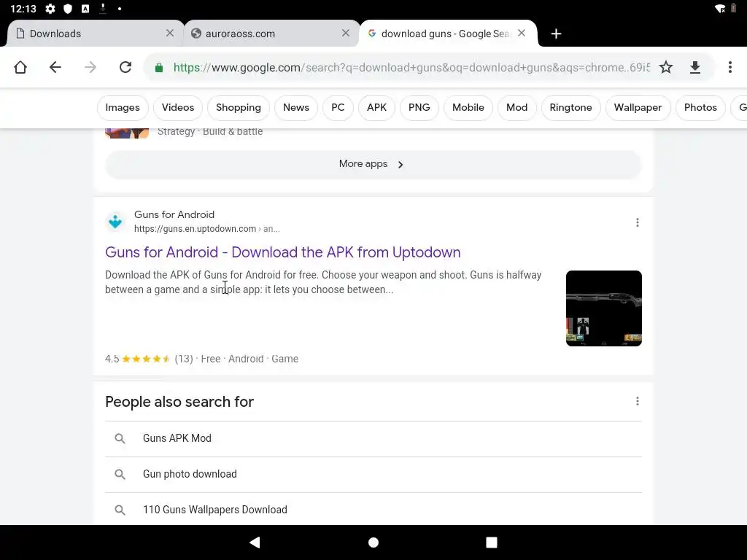The height and width of the screenshot is (560, 747).
Task: Apply the PC search filter chip
Action: click(338, 108)
